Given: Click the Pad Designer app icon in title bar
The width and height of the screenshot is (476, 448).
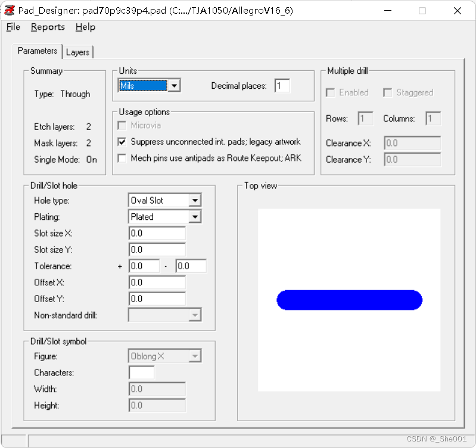Looking at the screenshot, I should [10, 10].
